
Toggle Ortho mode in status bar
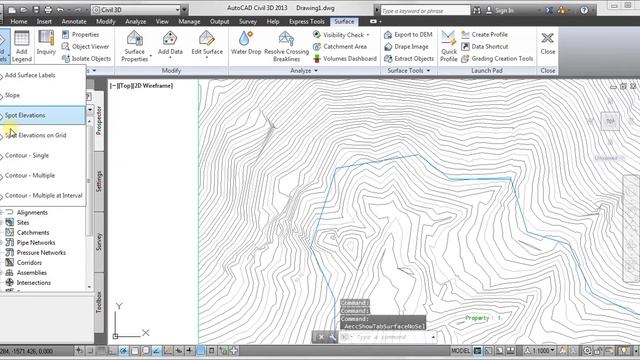tap(112, 350)
